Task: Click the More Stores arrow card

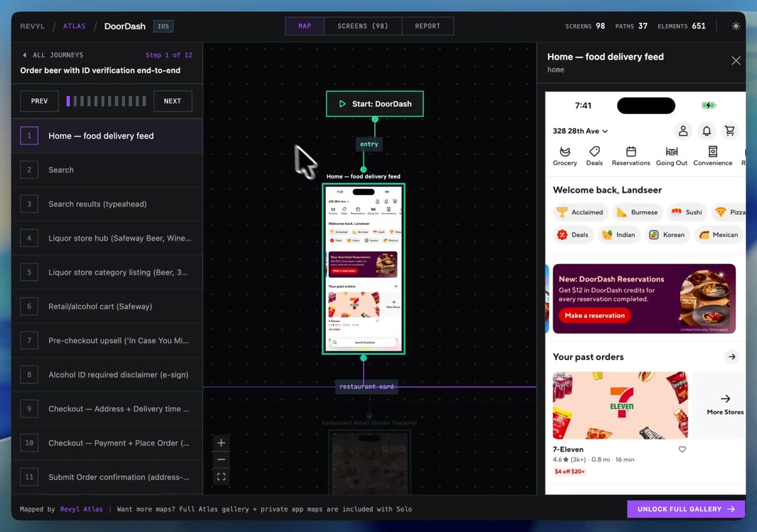Action: coord(725,405)
